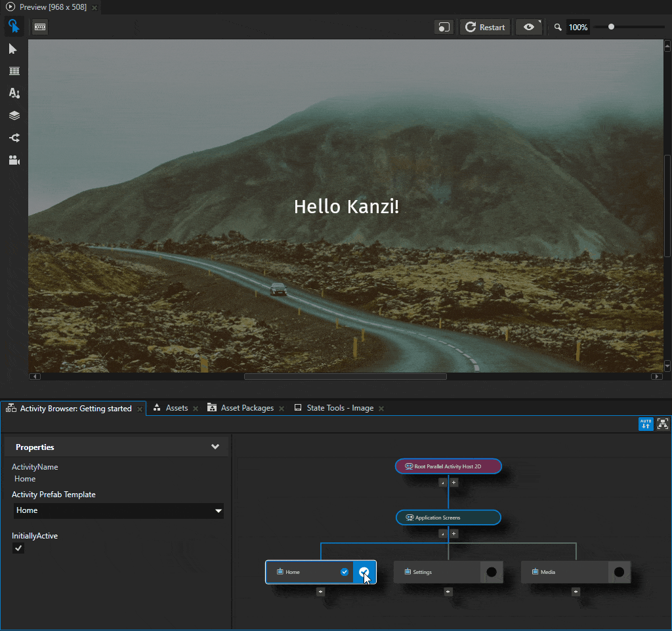The width and height of the screenshot is (672, 631).
Task: Open the grid analysis tool
Action: 14,71
